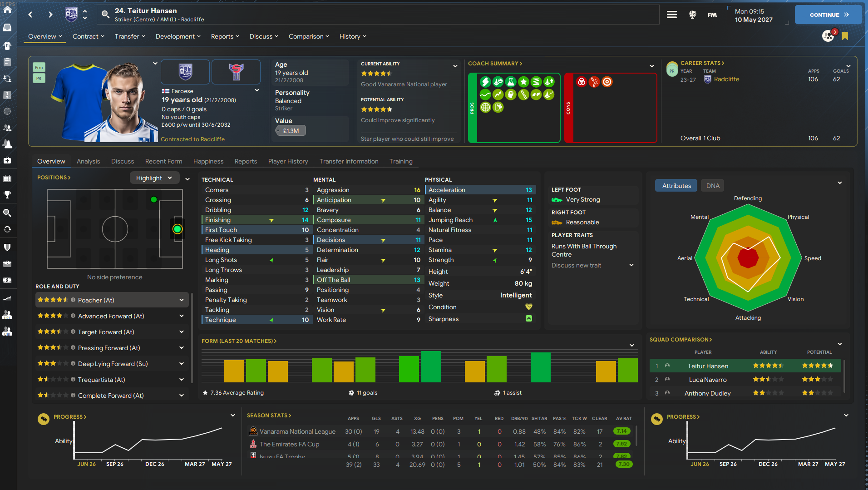Viewport: 868px width, 490px height.
Task: Open the Comparison menu
Action: point(309,36)
